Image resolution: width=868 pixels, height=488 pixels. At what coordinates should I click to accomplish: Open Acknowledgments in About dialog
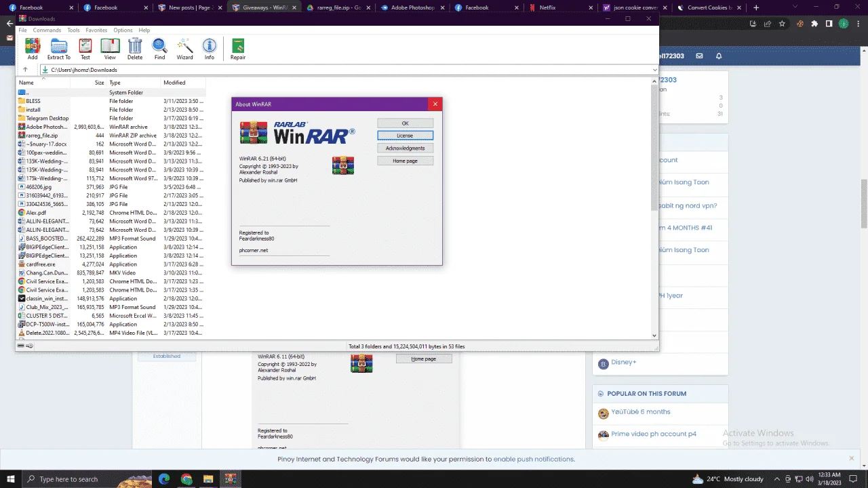(405, 148)
